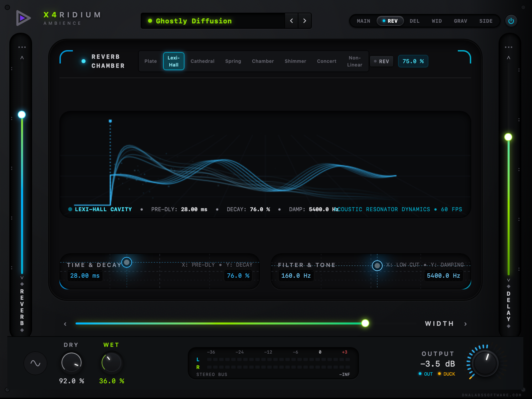Click the sine waveform icon button
The height and width of the screenshot is (399, 532).
point(35,363)
